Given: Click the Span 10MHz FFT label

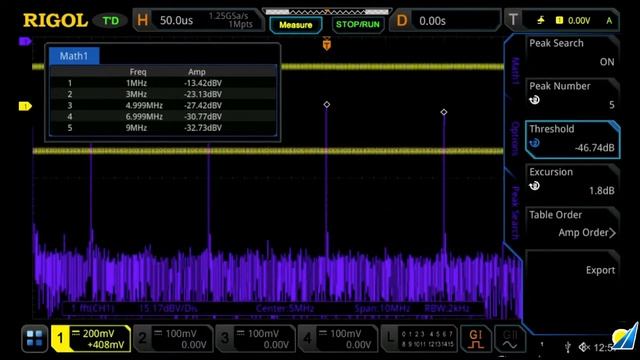Looking at the screenshot, I should pos(382,309).
